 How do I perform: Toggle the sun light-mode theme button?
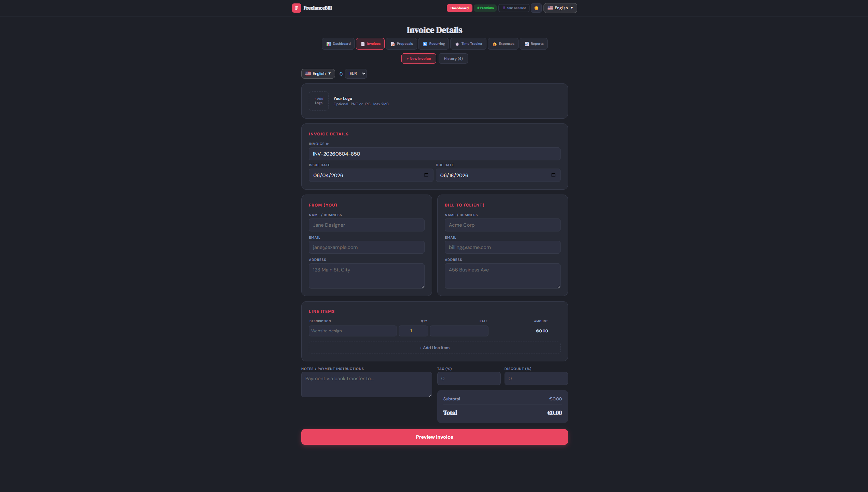(x=536, y=8)
